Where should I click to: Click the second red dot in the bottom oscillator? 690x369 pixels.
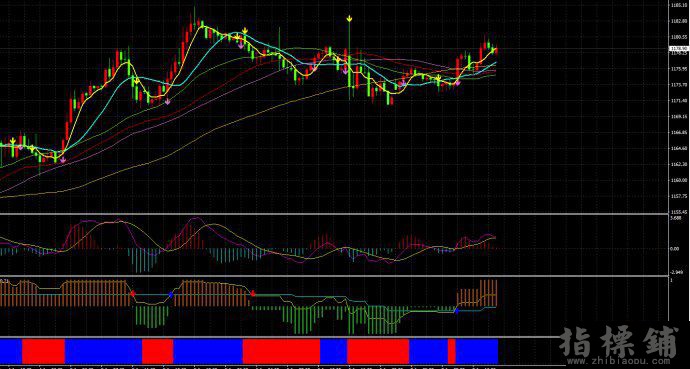pos(253,293)
